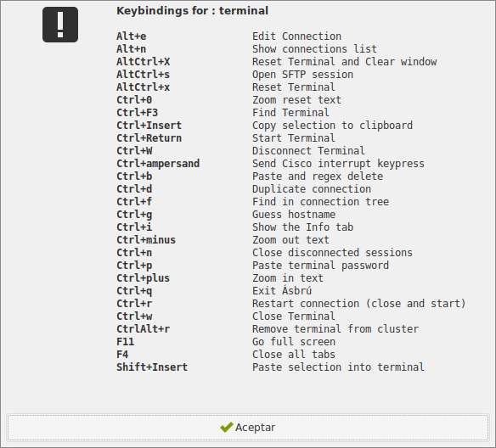Click the 'Edit Connection' description
Viewport: 496px width, 448px height.
point(296,36)
